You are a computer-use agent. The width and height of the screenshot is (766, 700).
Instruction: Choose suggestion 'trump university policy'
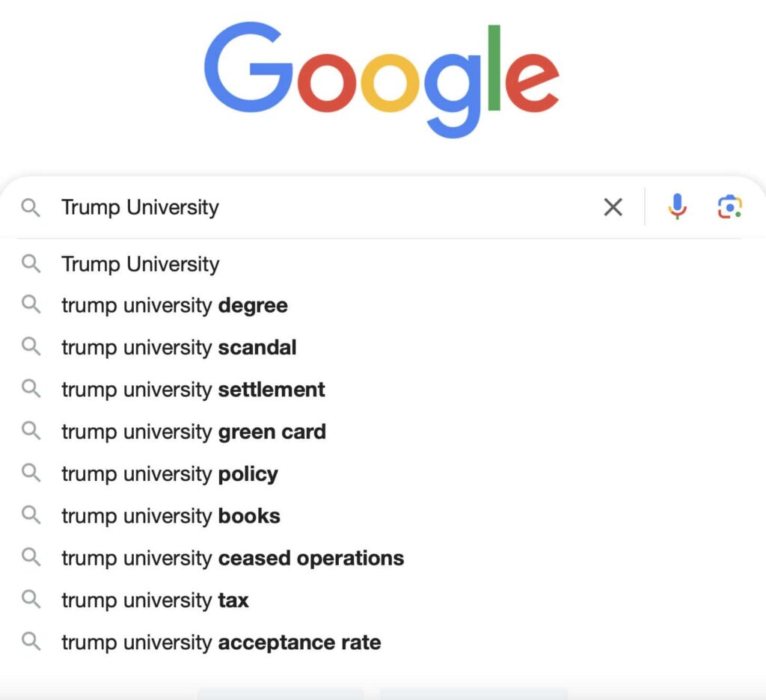383,474
